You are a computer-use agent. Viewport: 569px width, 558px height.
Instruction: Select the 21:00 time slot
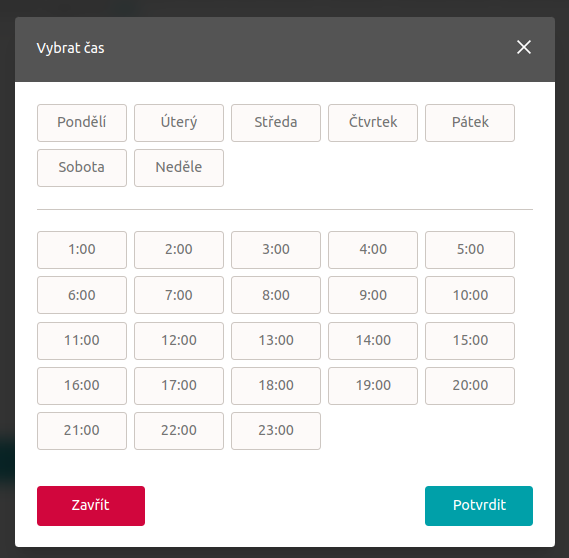[x=82, y=431]
